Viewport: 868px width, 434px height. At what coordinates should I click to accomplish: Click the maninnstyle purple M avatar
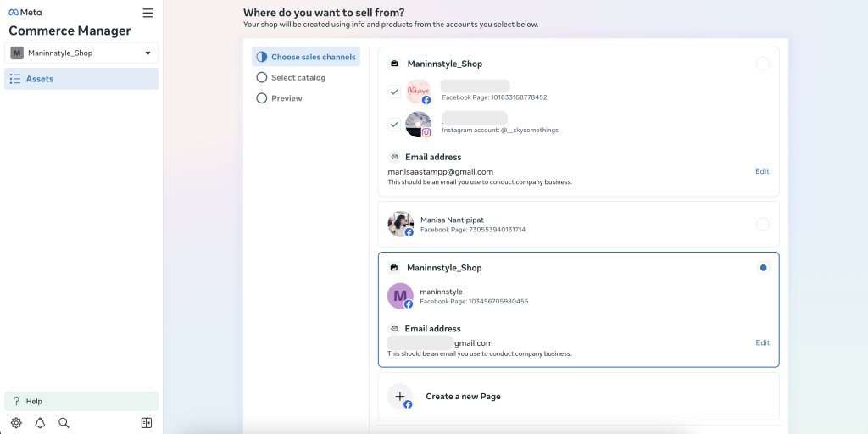[399, 296]
